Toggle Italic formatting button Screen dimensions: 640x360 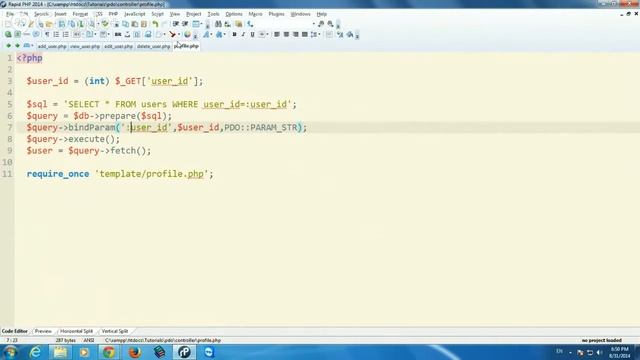[243, 34]
